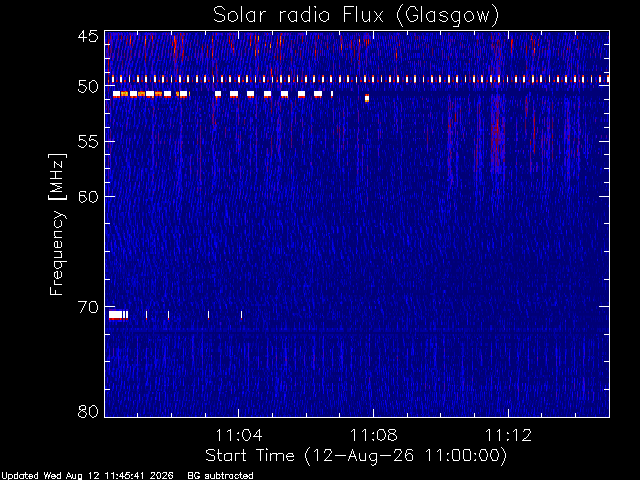Click the 55 MHz frequency label

click(x=88, y=142)
